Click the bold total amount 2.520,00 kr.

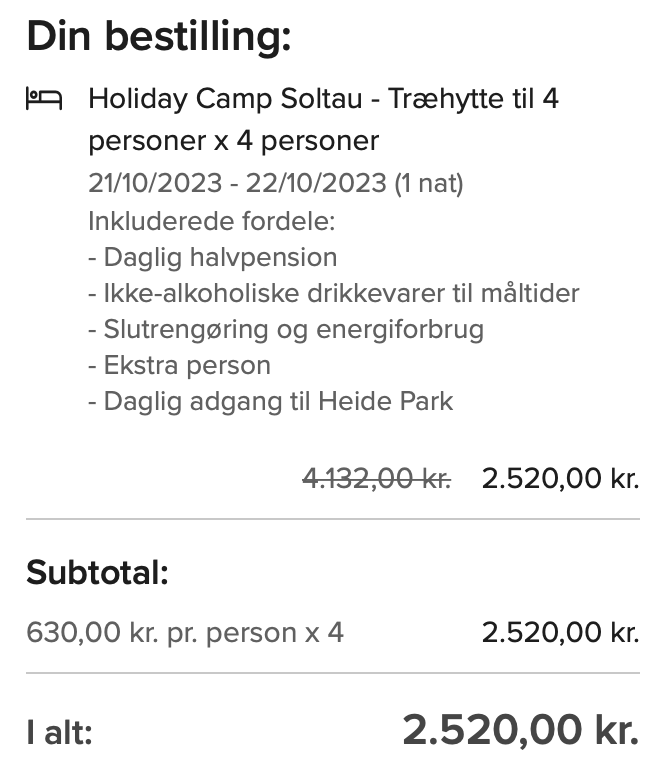[521, 730]
